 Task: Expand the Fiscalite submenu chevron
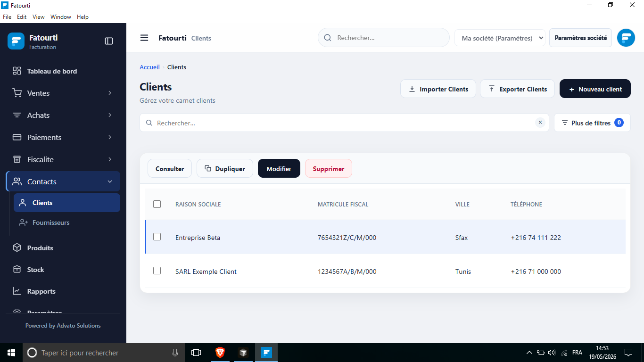coord(110,159)
